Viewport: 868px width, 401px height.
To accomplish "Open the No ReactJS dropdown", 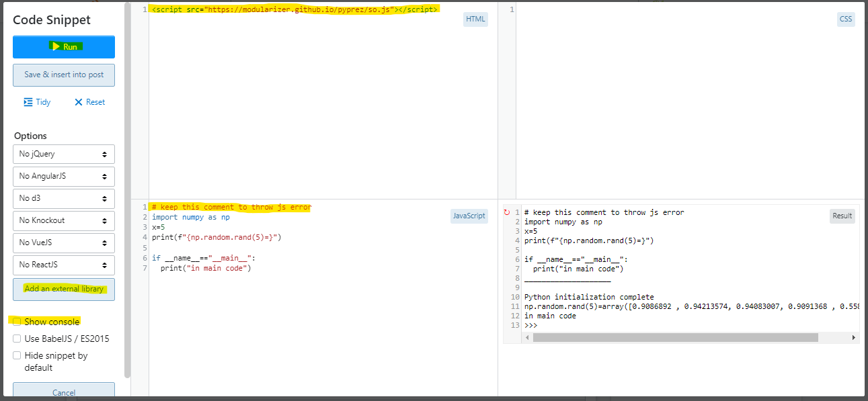I will [x=64, y=265].
